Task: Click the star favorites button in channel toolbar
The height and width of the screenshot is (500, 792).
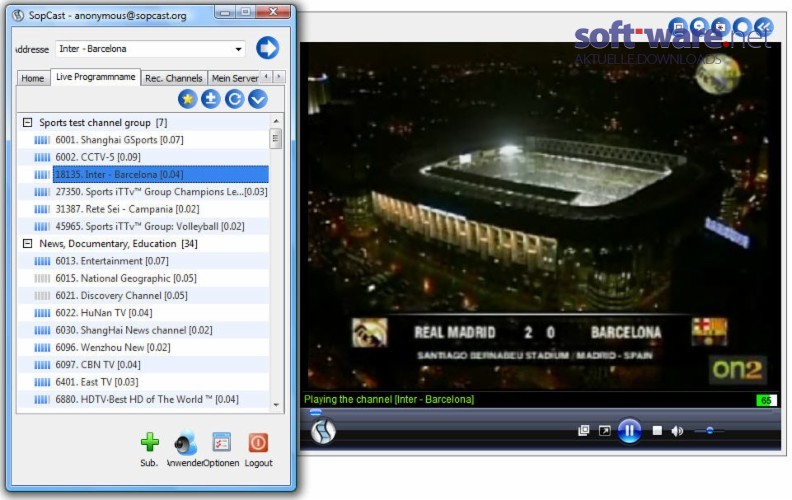Action: click(x=187, y=99)
